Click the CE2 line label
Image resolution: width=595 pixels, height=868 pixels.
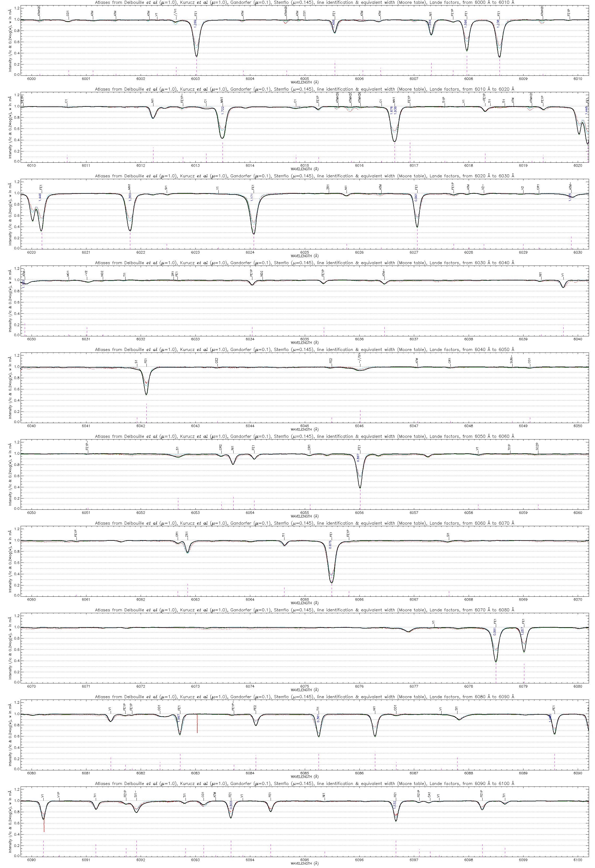(x=217, y=360)
